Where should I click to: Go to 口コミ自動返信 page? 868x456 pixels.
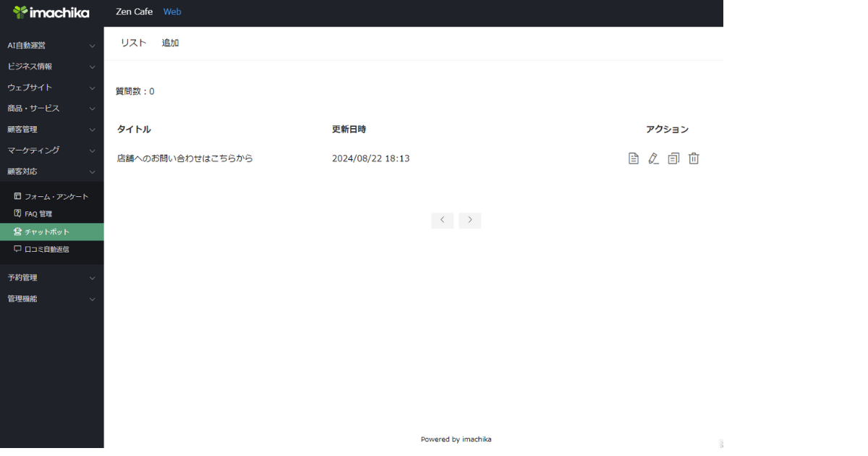[x=52, y=249]
